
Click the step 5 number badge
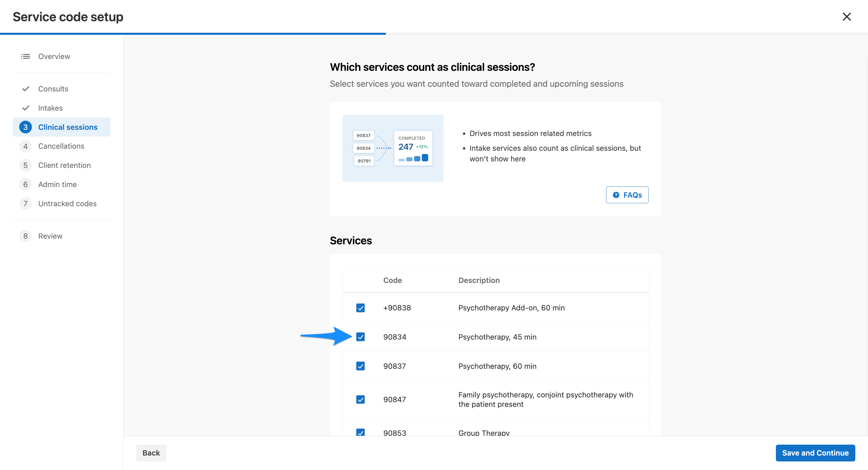point(25,165)
